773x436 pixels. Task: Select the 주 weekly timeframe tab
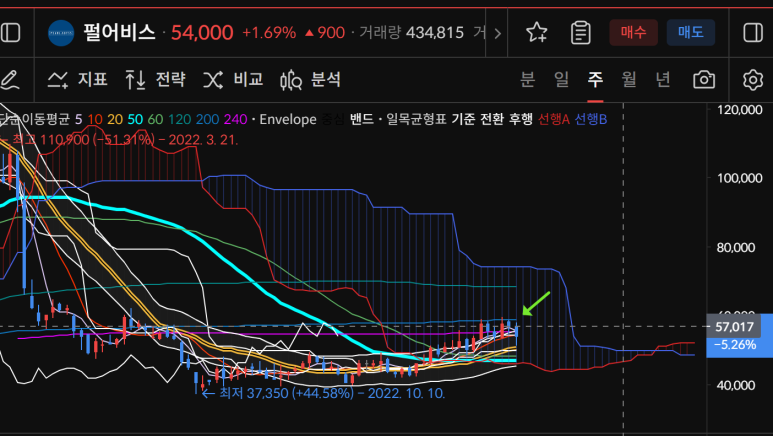pos(595,79)
